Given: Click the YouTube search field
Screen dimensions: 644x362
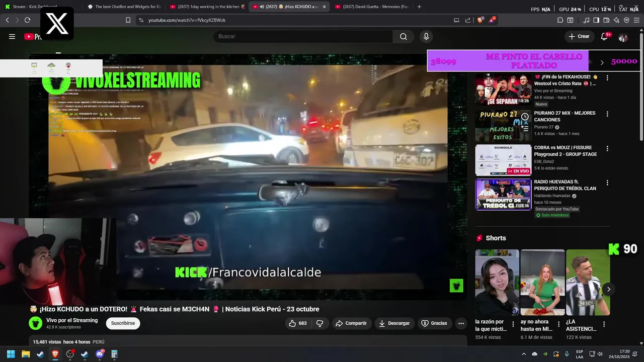Looking at the screenshot, I should 303,36.
